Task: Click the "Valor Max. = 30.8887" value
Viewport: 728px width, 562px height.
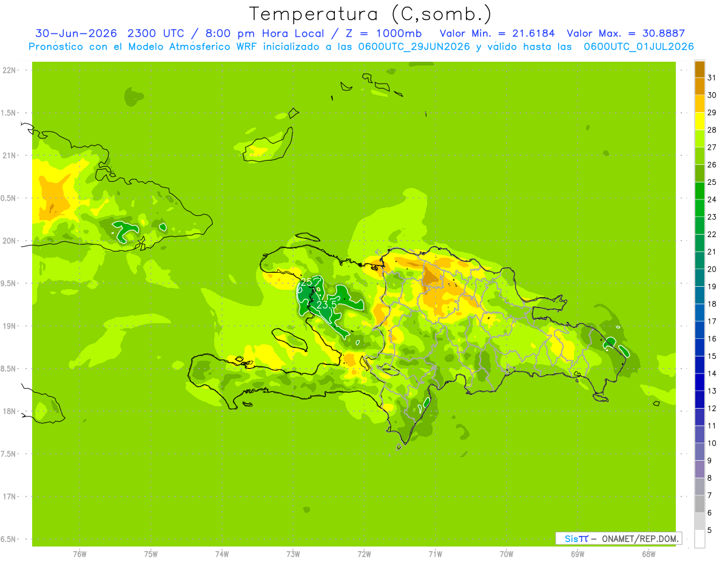Action: point(625,33)
